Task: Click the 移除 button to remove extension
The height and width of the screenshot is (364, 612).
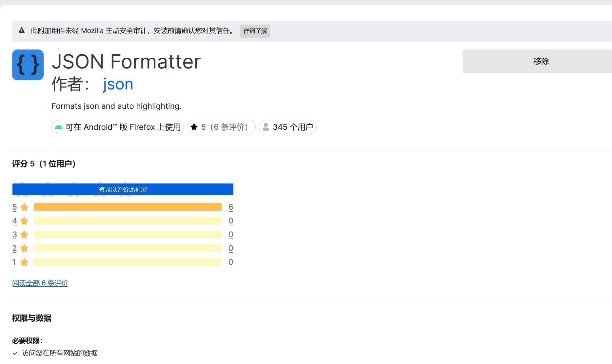Action: click(537, 61)
